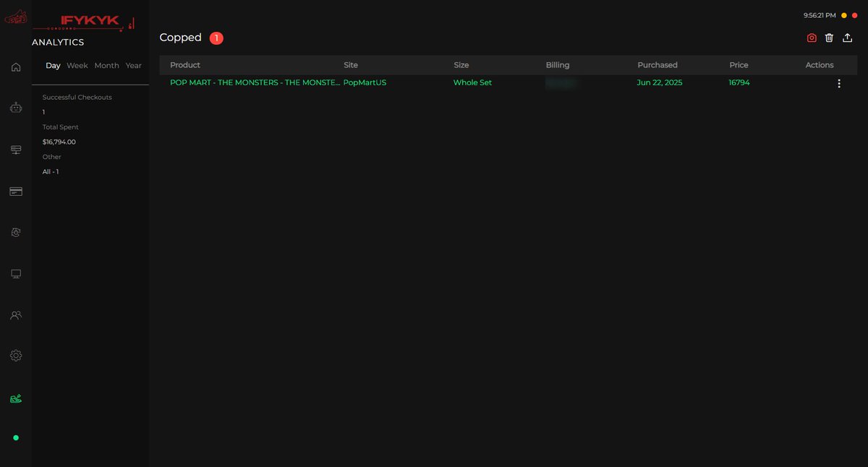The width and height of the screenshot is (868, 467).
Task: Open the actions menu for the POP MART row
Action: point(839,83)
